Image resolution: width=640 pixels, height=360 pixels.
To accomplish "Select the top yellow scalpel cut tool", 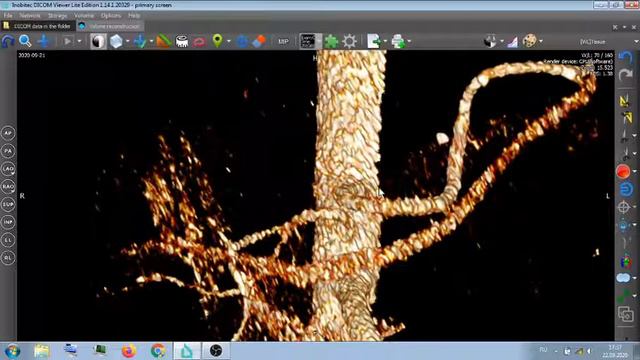I will coord(624,100).
